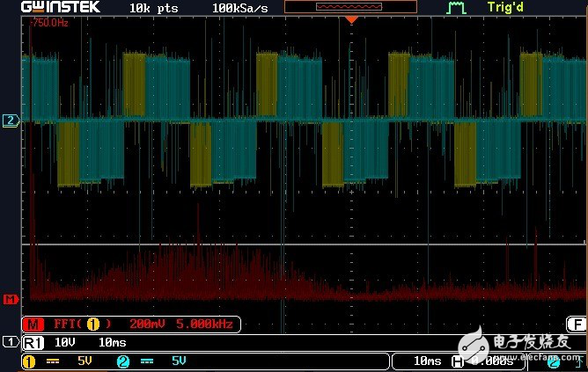Select the 750.0Hz frequency readout

click(49, 23)
